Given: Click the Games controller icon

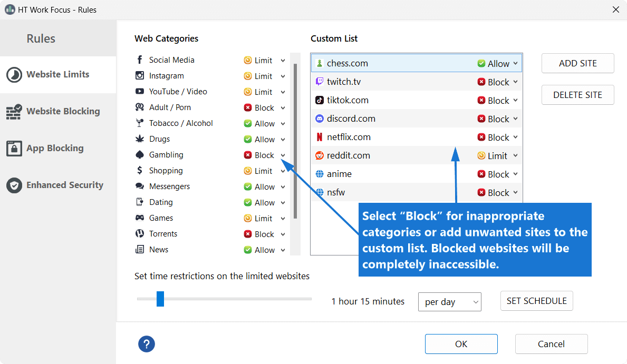Looking at the screenshot, I should 140,218.
